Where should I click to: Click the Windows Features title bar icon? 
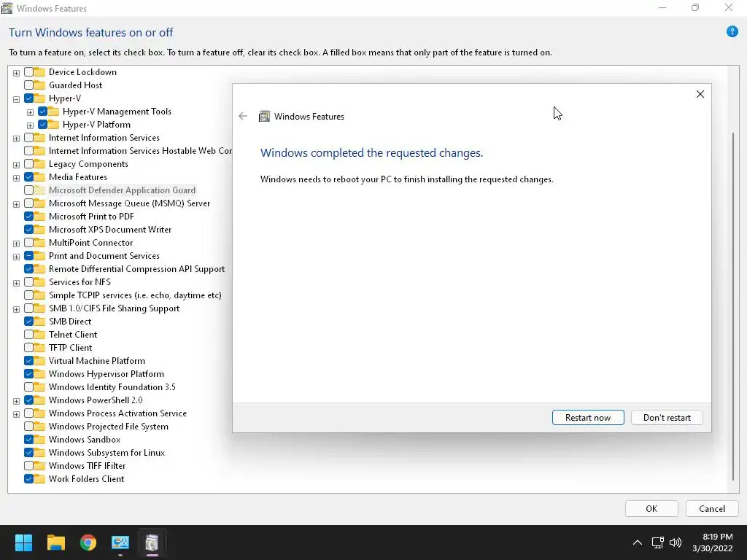click(7, 8)
